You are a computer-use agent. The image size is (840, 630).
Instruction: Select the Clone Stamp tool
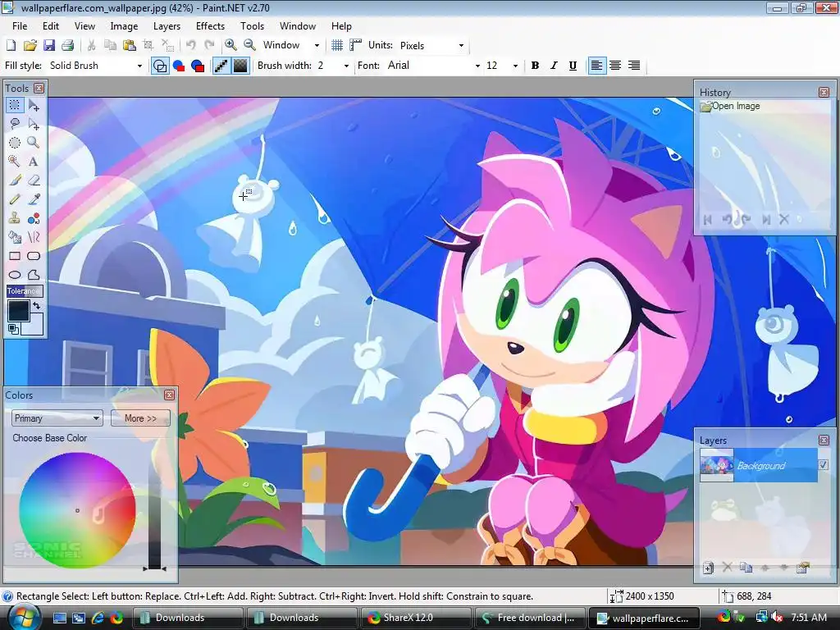click(15, 218)
